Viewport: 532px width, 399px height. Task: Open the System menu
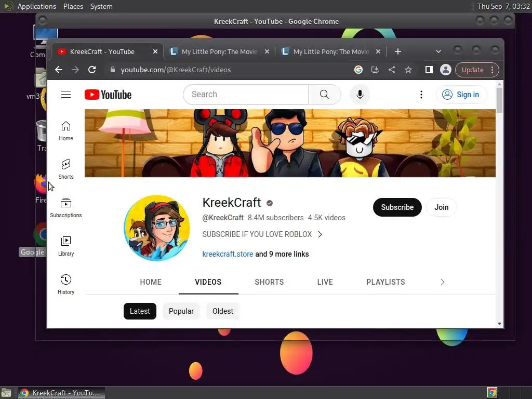pyautogui.click(x=101, y=6)
